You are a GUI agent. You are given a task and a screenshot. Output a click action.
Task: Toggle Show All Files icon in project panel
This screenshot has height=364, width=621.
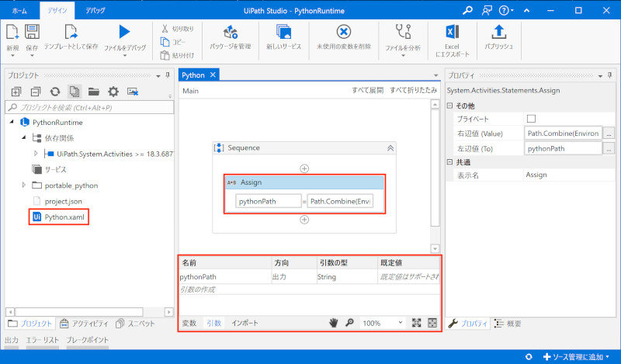(x=75, y=92)
